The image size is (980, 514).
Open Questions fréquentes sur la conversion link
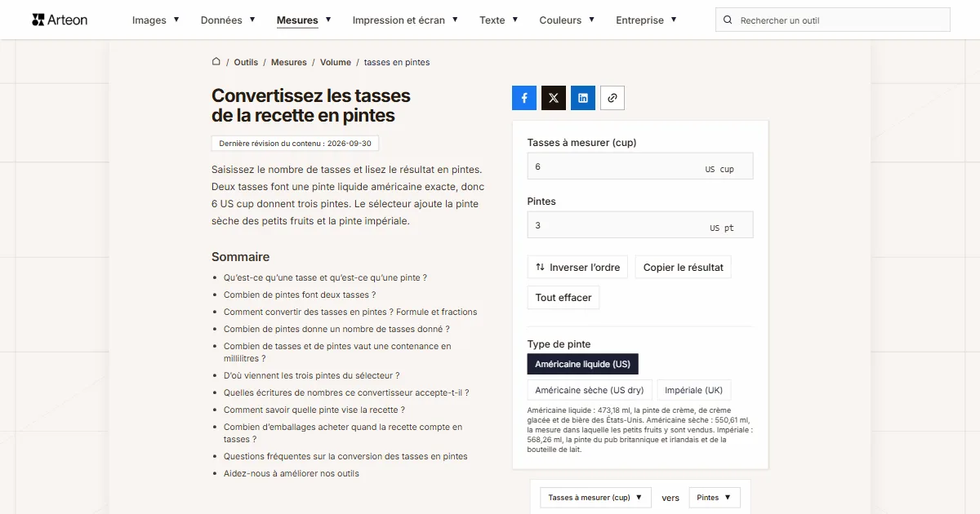tap(345, 456)
